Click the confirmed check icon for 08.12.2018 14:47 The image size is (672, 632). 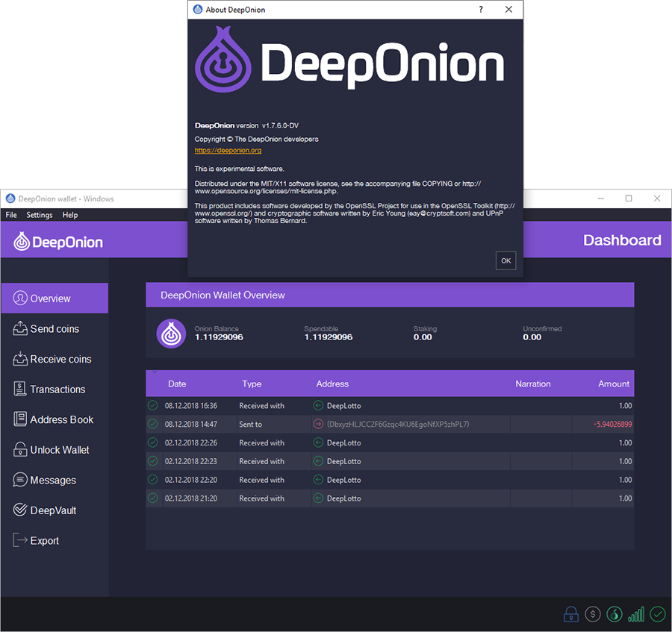point(153,424)
